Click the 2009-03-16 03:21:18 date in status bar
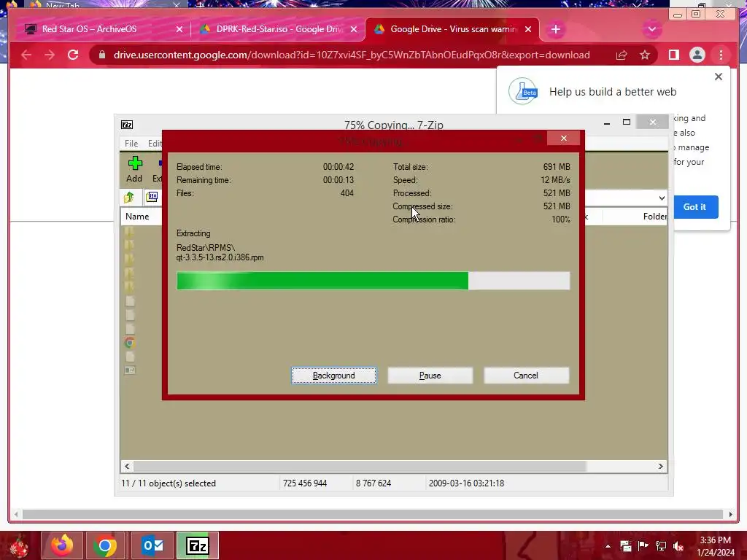The width and height of the screenshot is (747, 560). 466,483
